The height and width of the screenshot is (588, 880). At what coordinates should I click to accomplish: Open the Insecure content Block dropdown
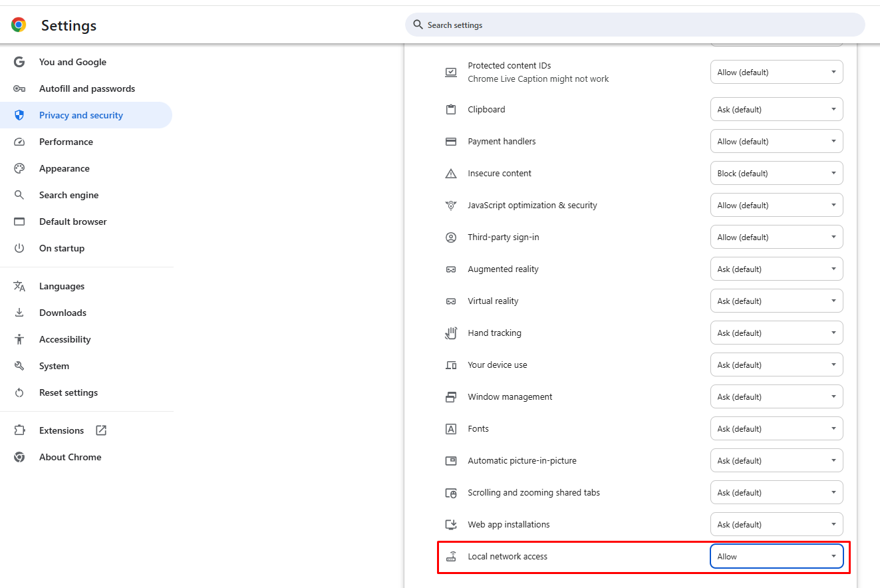click(x=776, y=174)
